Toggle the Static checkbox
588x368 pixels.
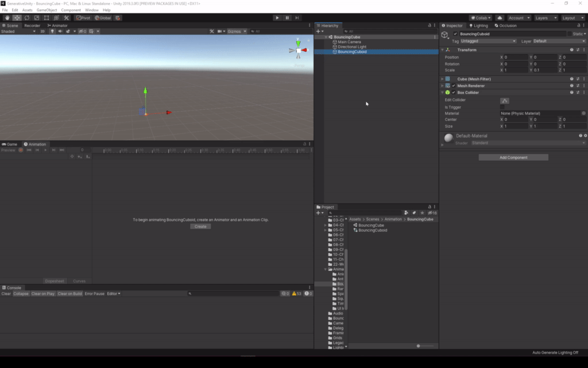tap(570, 34)
